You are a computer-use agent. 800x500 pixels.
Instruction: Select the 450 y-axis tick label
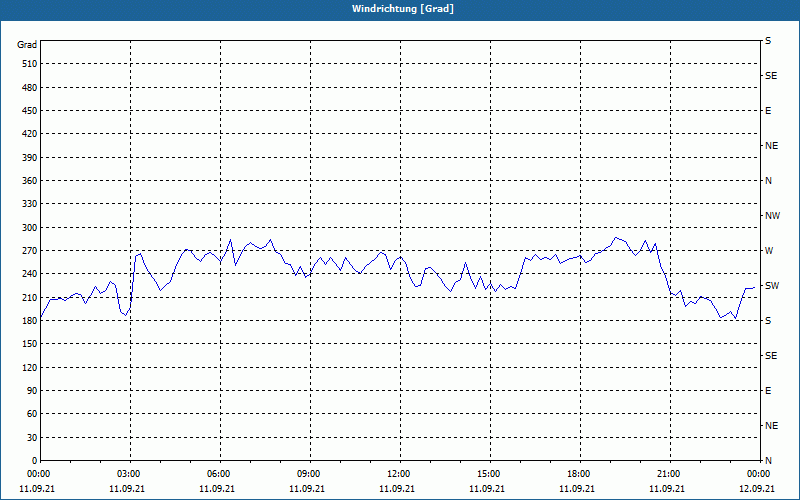pyautogui.click(x=30, y=111)
